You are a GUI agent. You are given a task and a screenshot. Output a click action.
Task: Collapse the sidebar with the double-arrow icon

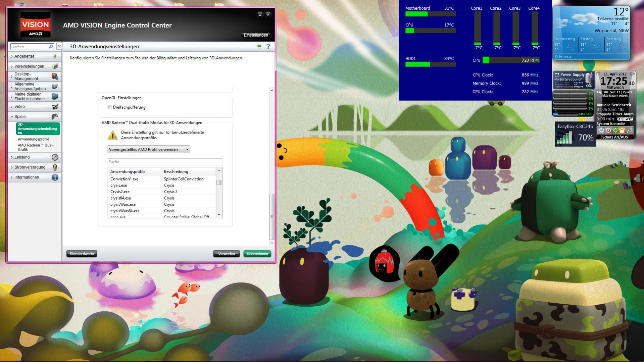[x=59, y=46]
